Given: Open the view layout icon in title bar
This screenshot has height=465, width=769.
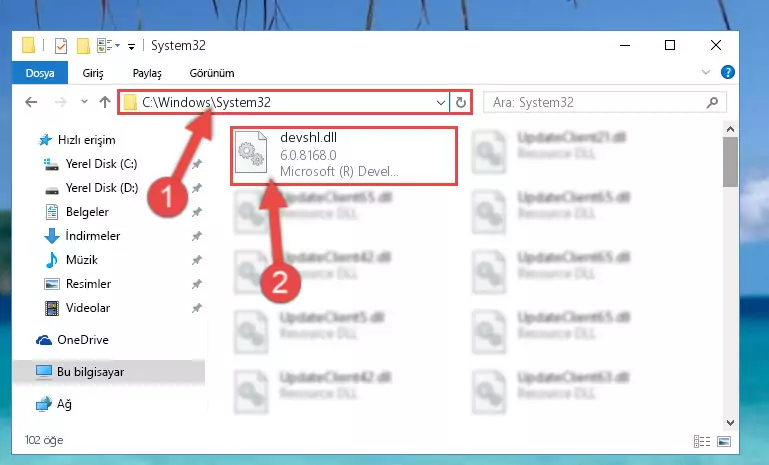Looking at the screenshot, I should 104,46.
